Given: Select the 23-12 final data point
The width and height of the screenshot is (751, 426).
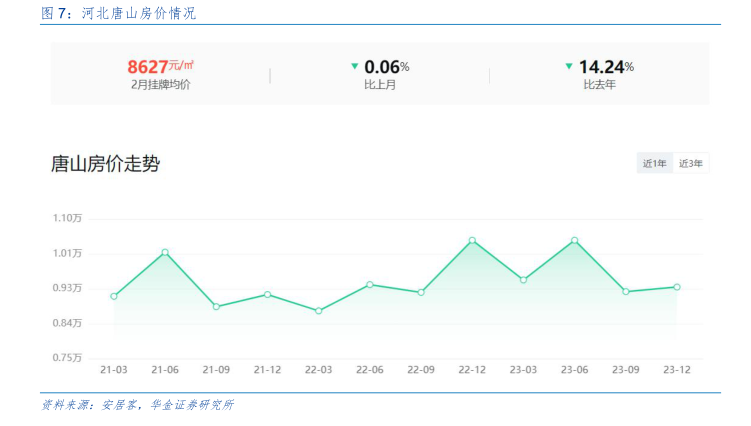Looking at the screenshot, I should point(677,287).
